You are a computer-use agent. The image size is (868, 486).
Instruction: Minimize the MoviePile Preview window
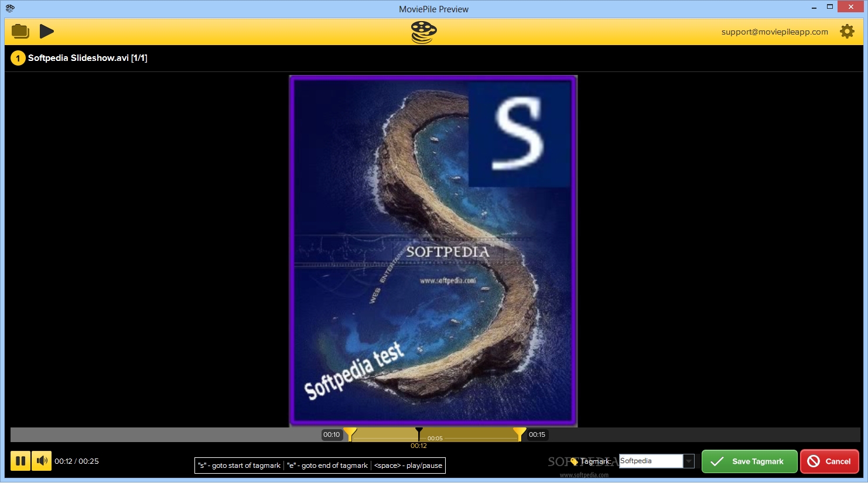814,8
